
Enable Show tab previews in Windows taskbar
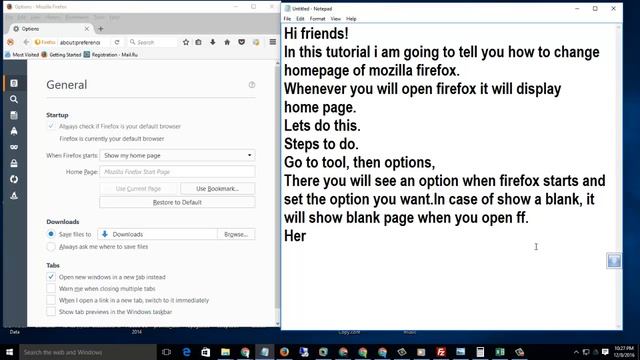51,312
